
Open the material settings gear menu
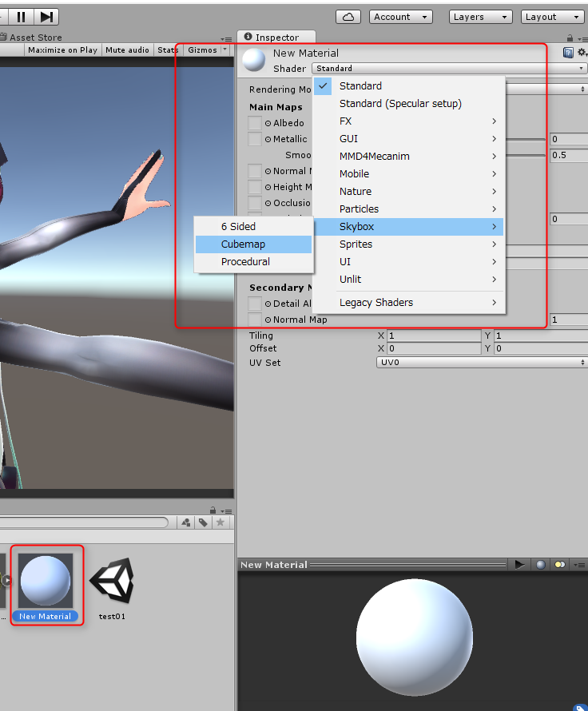point(582,53)
